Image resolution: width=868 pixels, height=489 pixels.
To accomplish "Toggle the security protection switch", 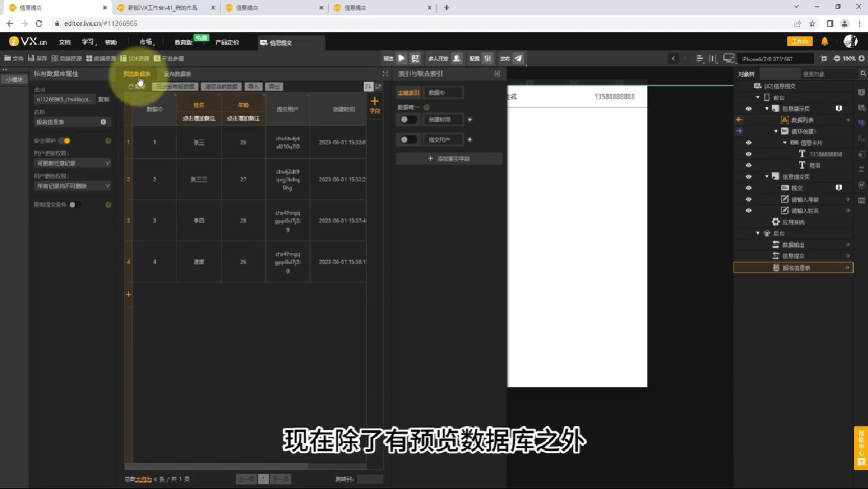I will click(65, 140).
